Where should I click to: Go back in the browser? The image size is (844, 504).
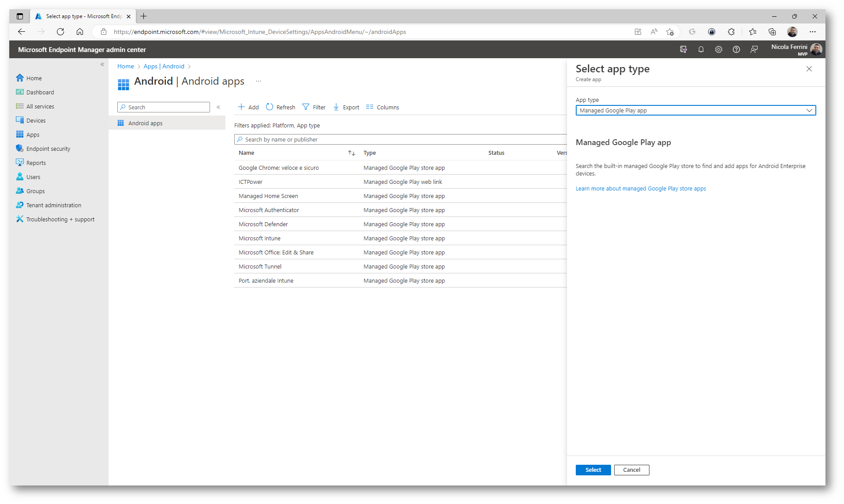coord(22,32)
